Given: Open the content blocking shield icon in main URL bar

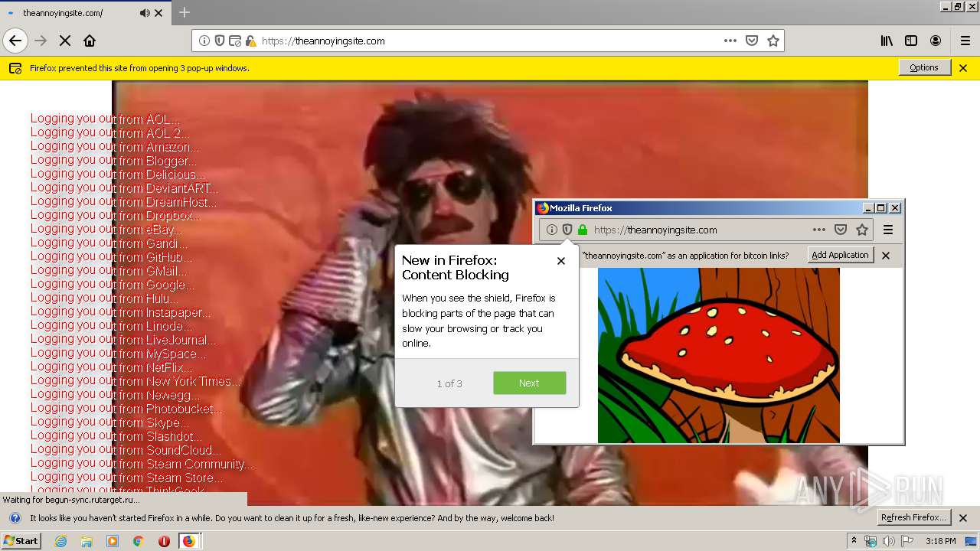Looking at the screenshot, I should point(220,41).
